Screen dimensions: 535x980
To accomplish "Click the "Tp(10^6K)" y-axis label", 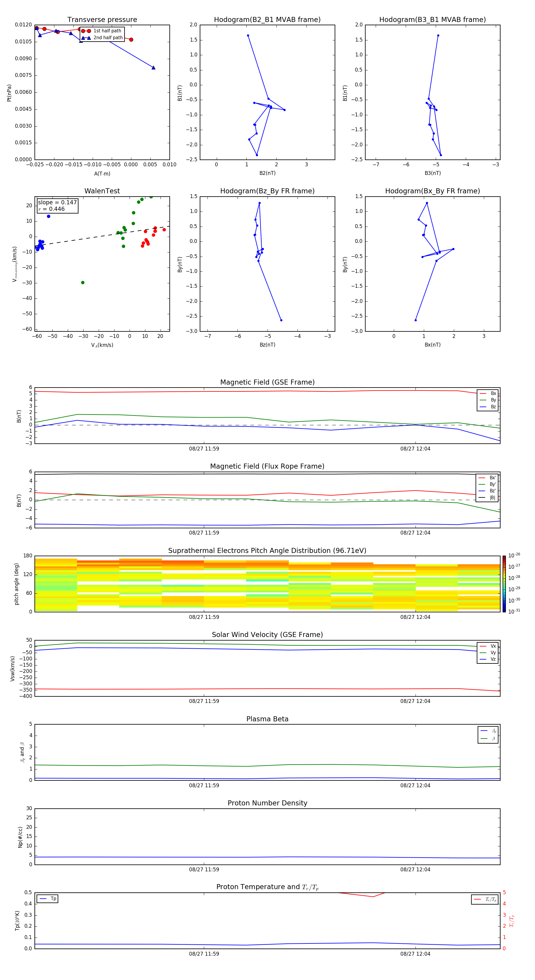I will pyautogui.click(x=17, y=921).
